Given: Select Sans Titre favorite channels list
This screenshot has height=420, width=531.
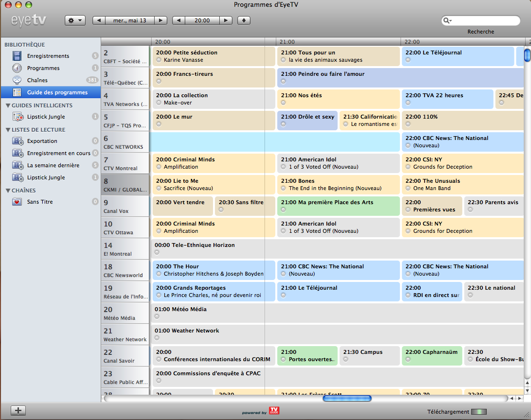Looking at the screenshot, I should pos(40,202).
